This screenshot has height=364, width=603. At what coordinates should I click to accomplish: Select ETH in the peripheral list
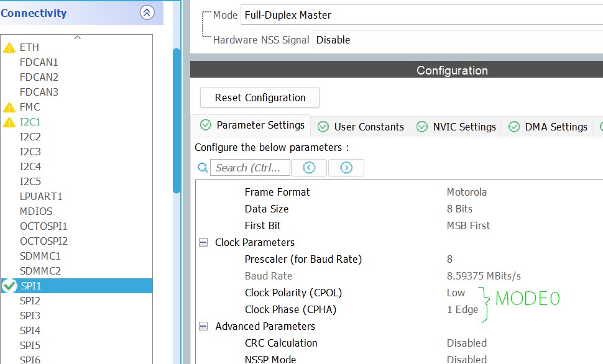pyautogui.click(x=29, y=47)
